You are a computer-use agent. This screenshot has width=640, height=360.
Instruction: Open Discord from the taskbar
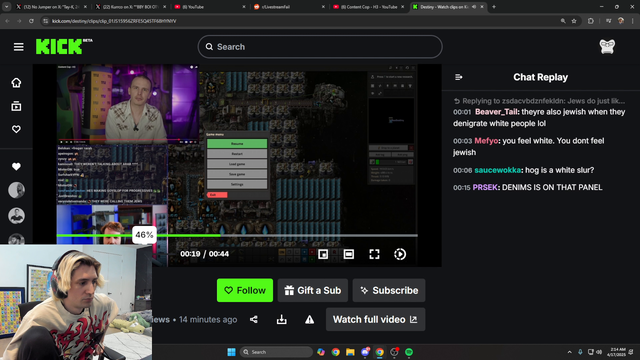[365, 352]
